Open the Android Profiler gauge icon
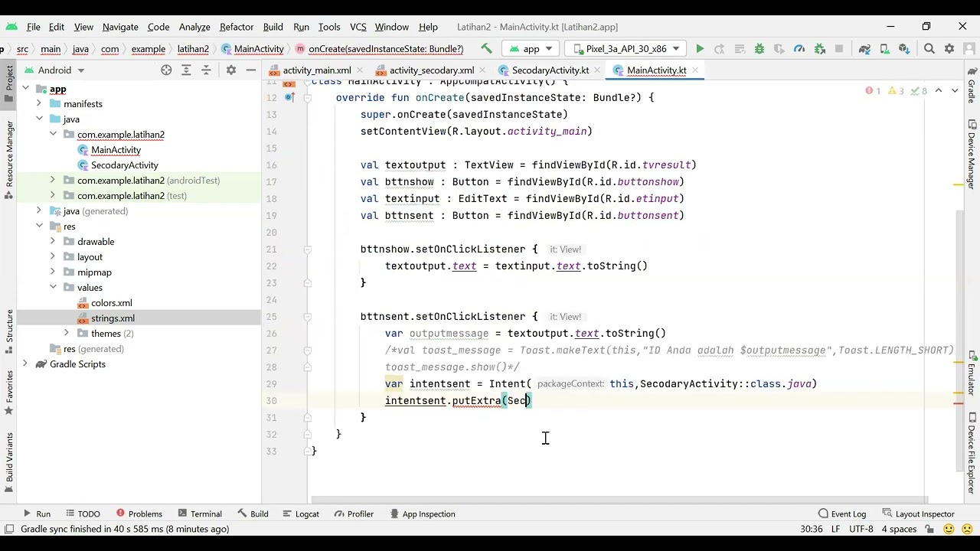 pos(799,49)
